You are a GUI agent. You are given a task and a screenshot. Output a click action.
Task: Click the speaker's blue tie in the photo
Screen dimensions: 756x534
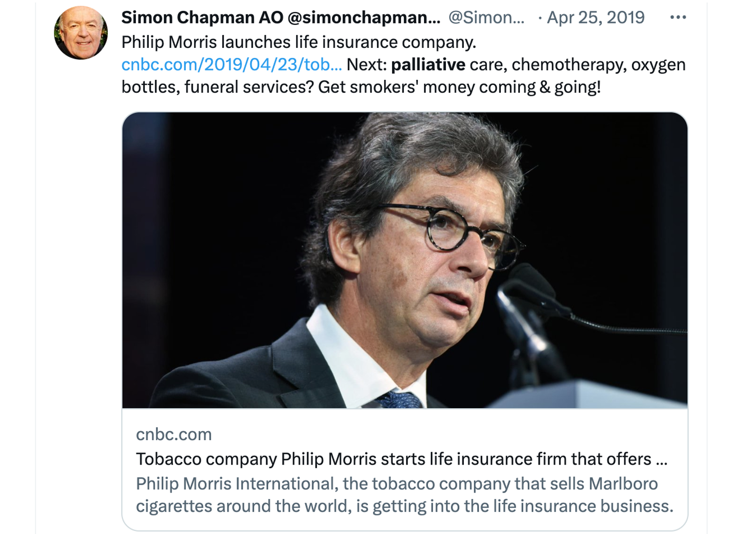click(x=399, y=400)
